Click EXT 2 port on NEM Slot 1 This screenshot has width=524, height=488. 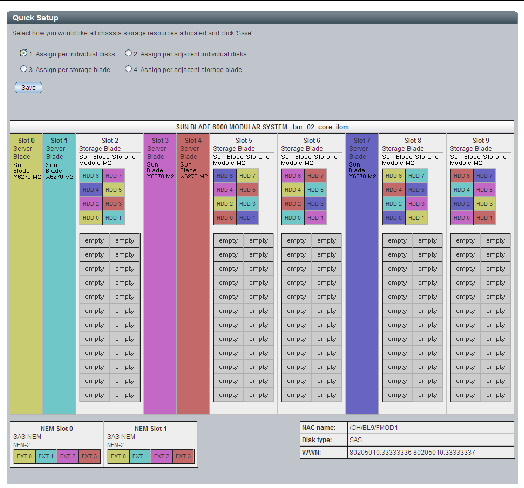pyautogui.click(x=162, y=456)
